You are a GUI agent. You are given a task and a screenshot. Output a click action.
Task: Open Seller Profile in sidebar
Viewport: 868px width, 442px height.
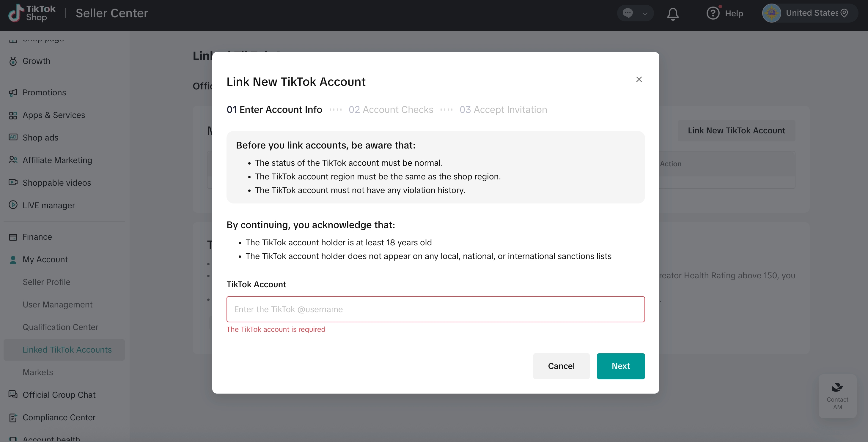(46, 282)
